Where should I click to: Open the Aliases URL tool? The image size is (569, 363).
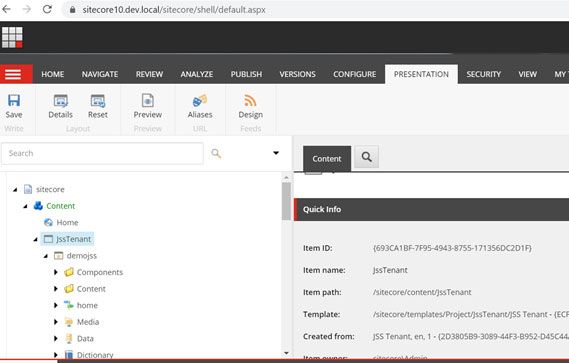tap(200, 101)
